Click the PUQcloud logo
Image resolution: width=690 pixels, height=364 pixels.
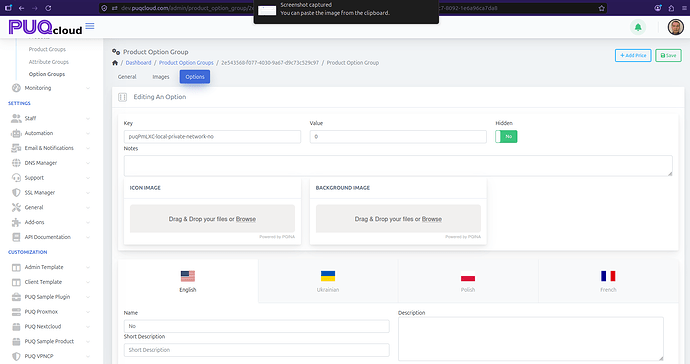(x=45, y=27)
